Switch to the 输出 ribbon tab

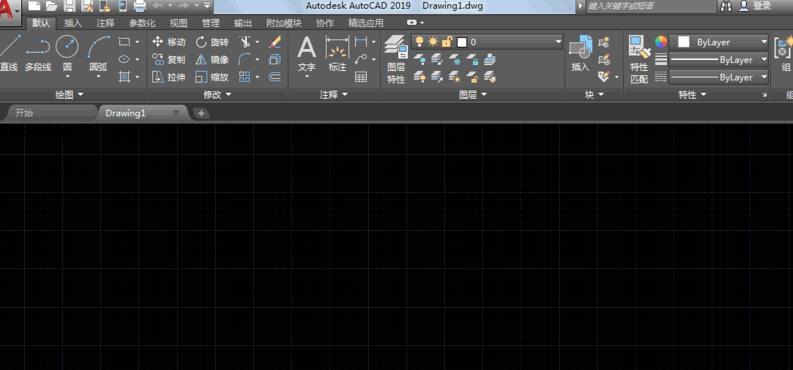243,23
